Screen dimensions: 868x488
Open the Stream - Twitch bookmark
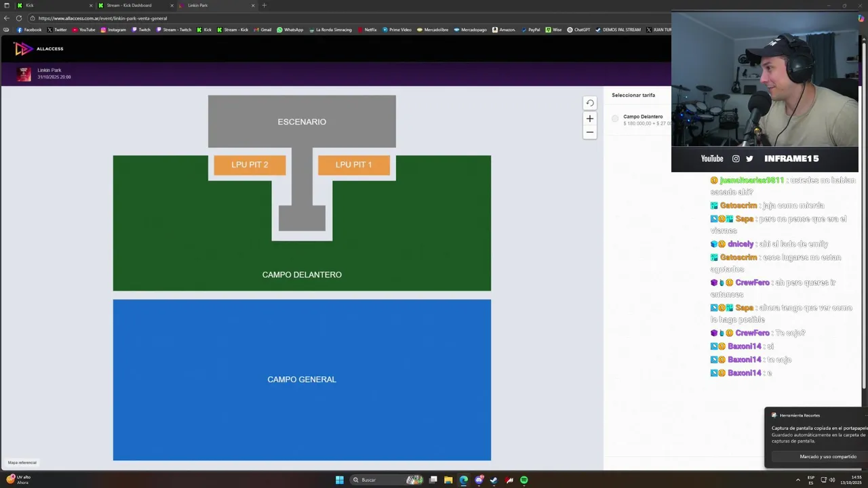point(174,30)
